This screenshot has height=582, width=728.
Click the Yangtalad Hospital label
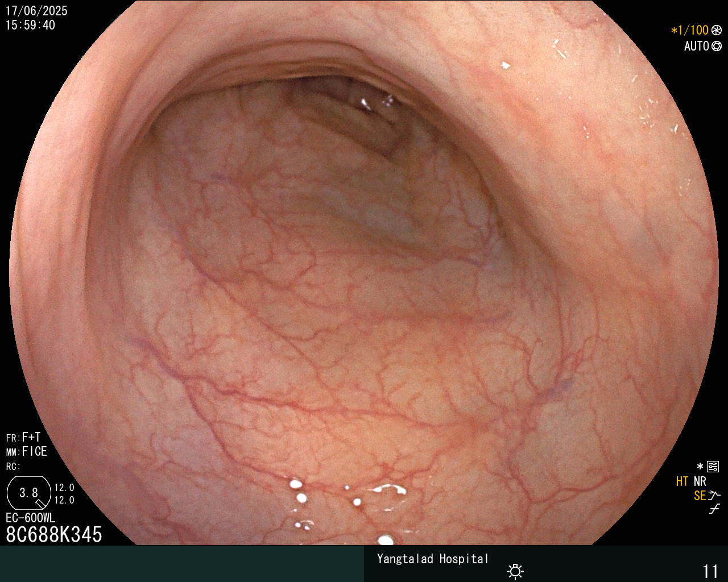[433, 559]
